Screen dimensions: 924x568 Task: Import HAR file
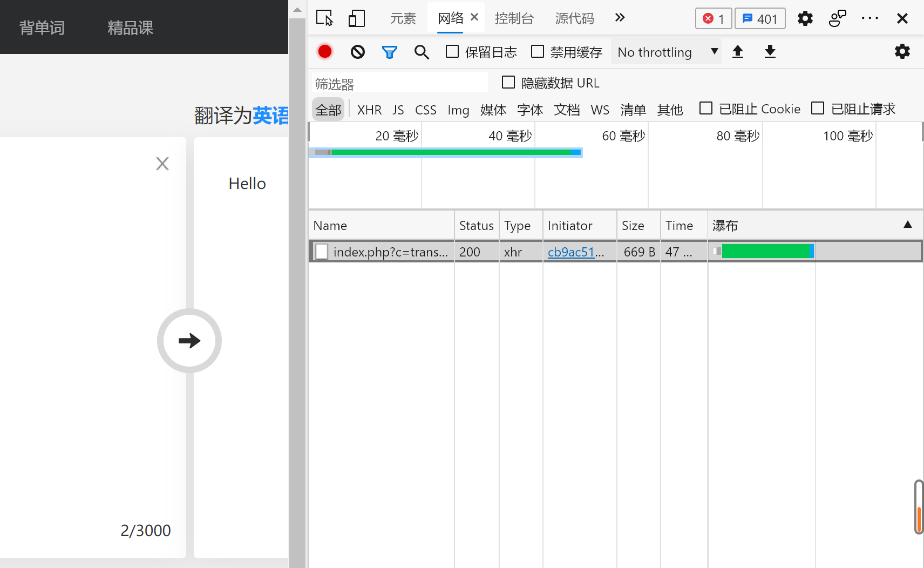pos(738,51)
